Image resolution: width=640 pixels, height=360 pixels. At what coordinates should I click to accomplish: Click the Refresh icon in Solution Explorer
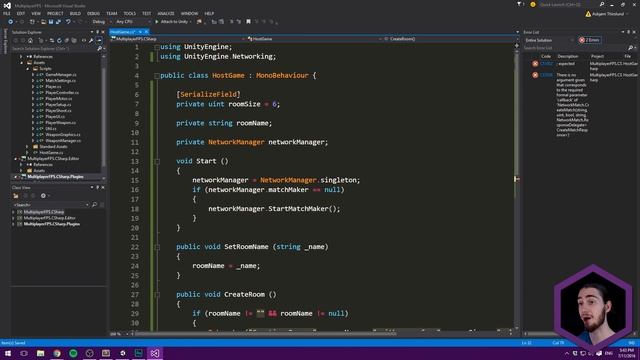[x=60, y=40]
